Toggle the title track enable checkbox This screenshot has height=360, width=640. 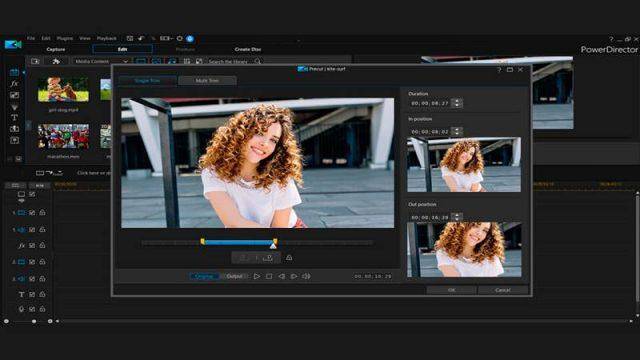(32, 294)
